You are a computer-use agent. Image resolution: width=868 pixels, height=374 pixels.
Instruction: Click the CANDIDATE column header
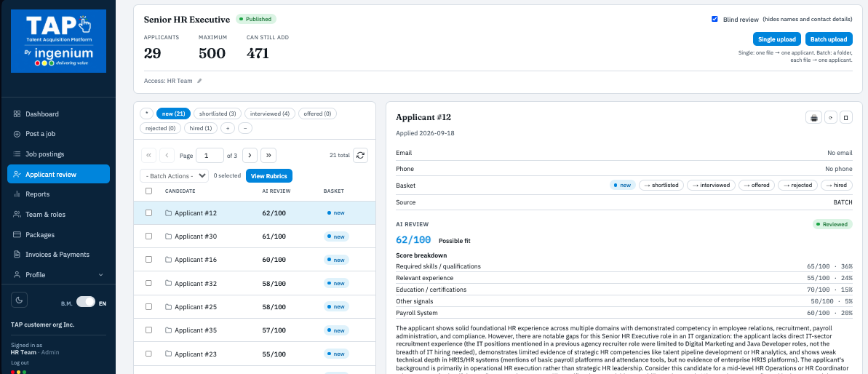[180, 191]
